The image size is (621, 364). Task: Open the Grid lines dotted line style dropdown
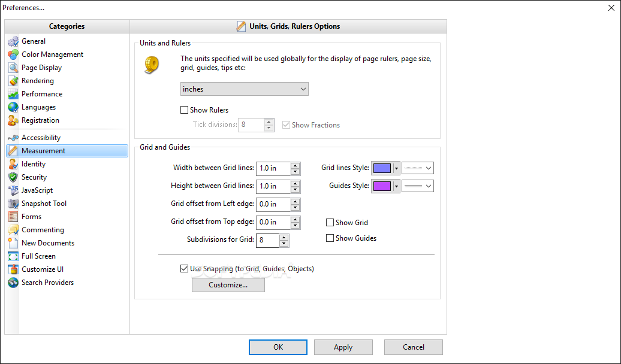click(418, 168)
